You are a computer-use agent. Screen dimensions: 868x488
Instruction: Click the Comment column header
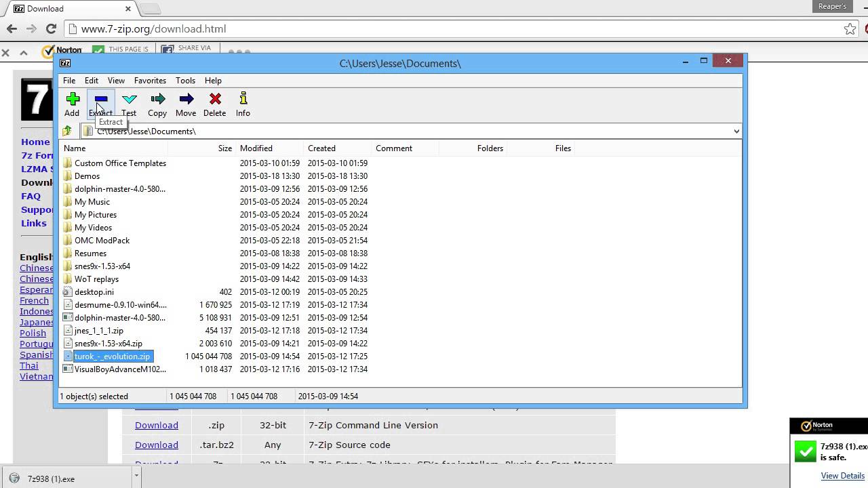click(x=405, y=148)
